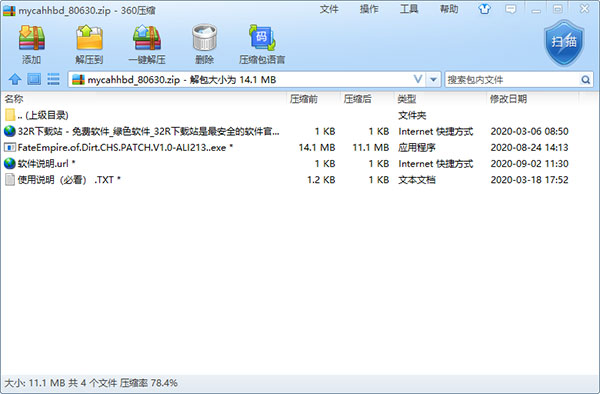
Task: Click the globe icon of 软件说明.url
Action: pyautogui.click(x=10, y=163)
